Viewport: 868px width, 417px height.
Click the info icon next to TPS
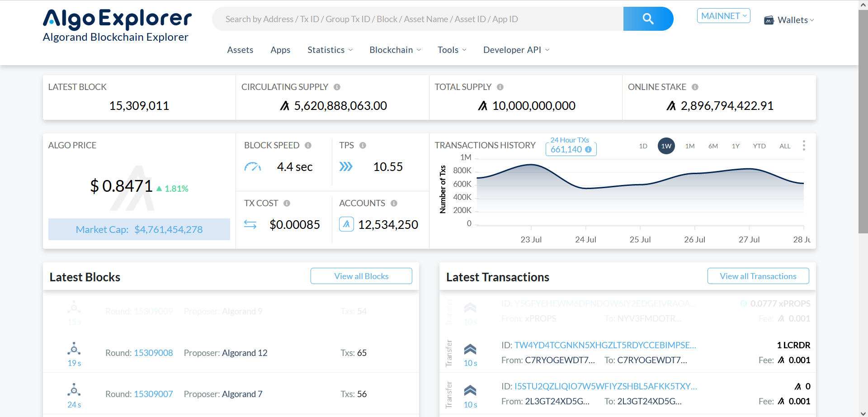[x=363, y=145]
